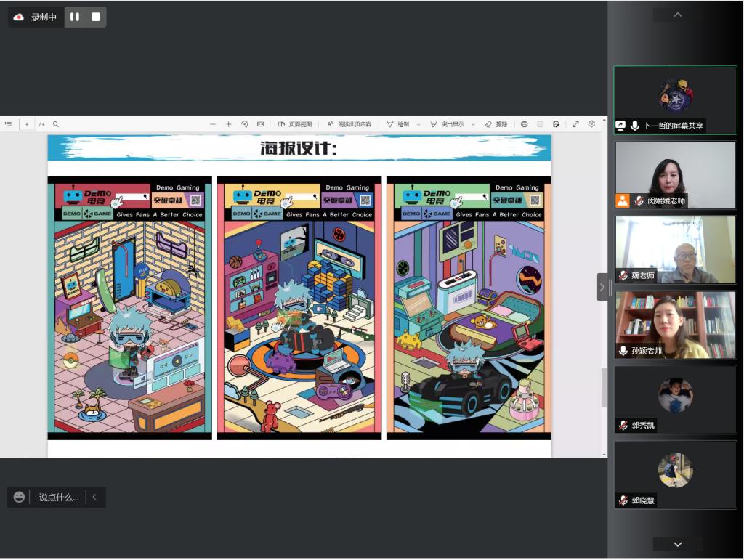
Task: Select 郭秀凯 participant tile
Action: coord(675,399)
